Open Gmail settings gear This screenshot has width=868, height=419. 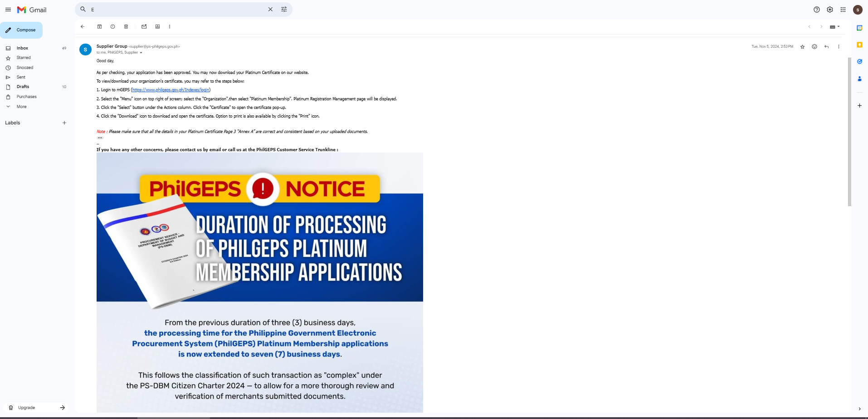tap(829, 10)
